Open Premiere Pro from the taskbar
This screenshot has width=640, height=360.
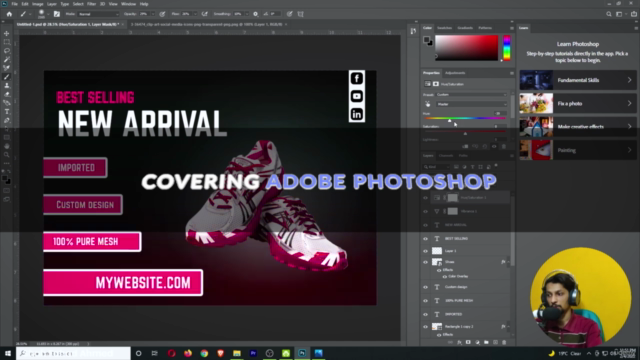pyautogui.click(x=253, y=353)
